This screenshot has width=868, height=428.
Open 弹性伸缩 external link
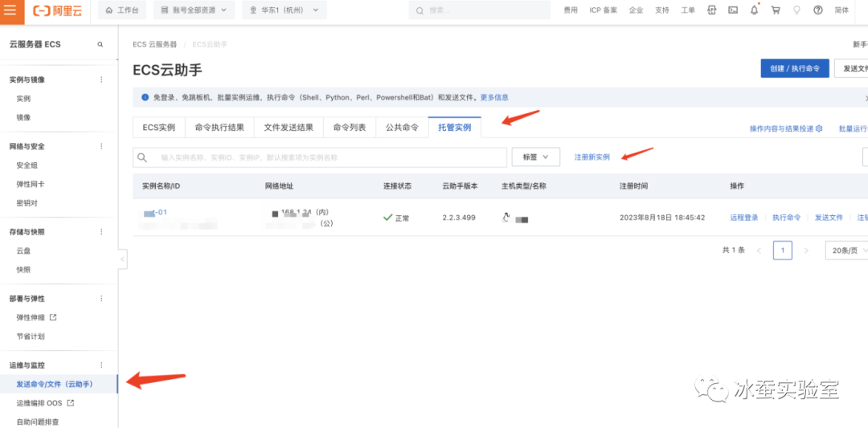click(36, 317)
